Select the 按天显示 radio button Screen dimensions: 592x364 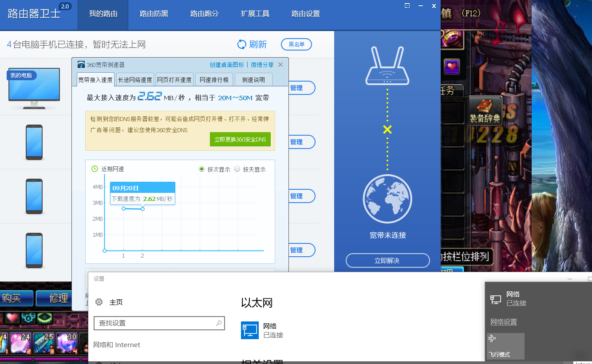click(x=237, y=169)
